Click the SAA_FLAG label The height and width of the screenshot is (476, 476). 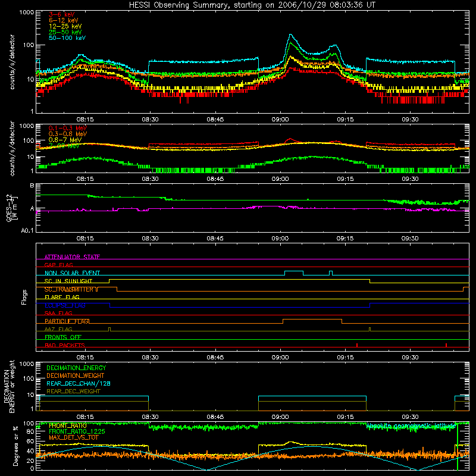(x=58, y=313)
